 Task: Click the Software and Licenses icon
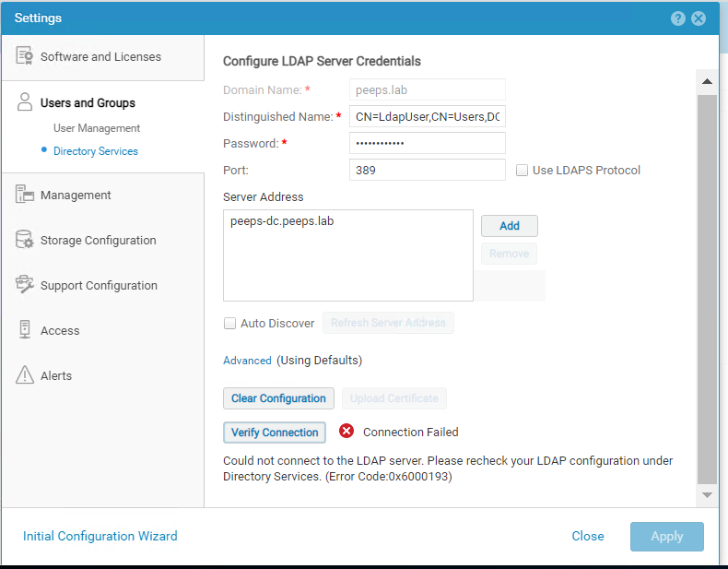25,56
